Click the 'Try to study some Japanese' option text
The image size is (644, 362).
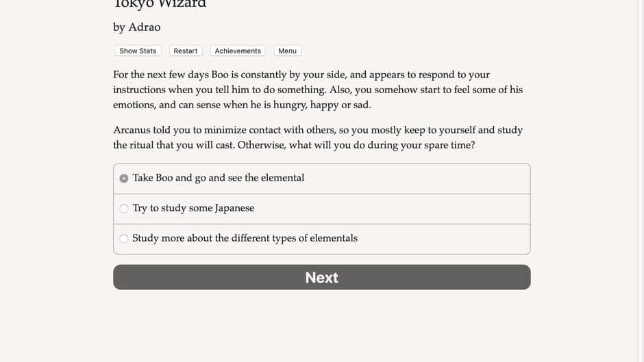coord(193,208)
